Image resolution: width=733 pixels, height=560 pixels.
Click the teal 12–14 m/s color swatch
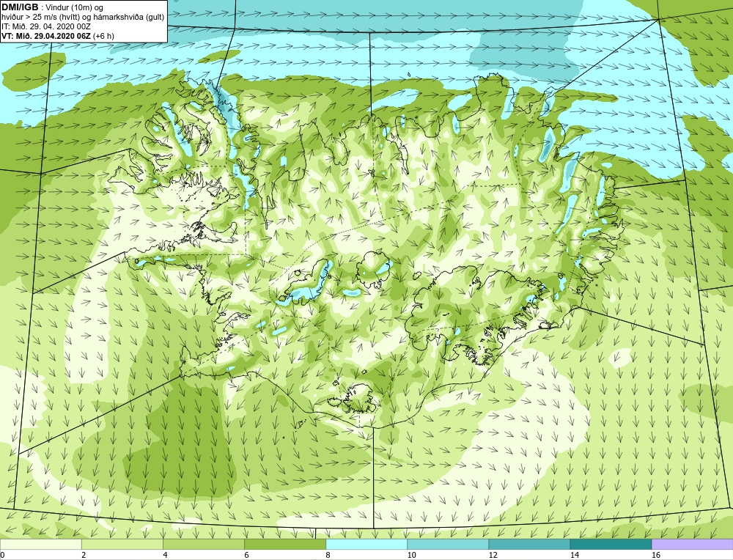pyautogui.click(x=529, y=544)
